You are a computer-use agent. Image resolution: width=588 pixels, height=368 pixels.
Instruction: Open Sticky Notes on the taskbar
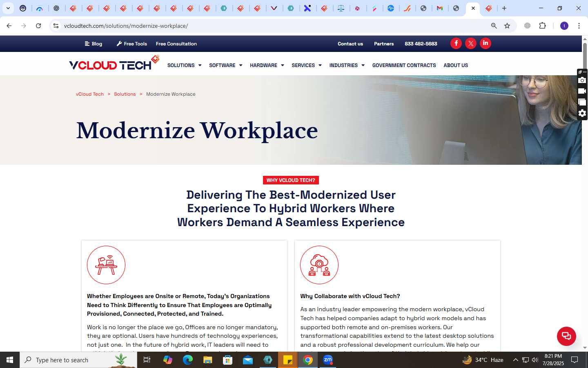[288, 360]
